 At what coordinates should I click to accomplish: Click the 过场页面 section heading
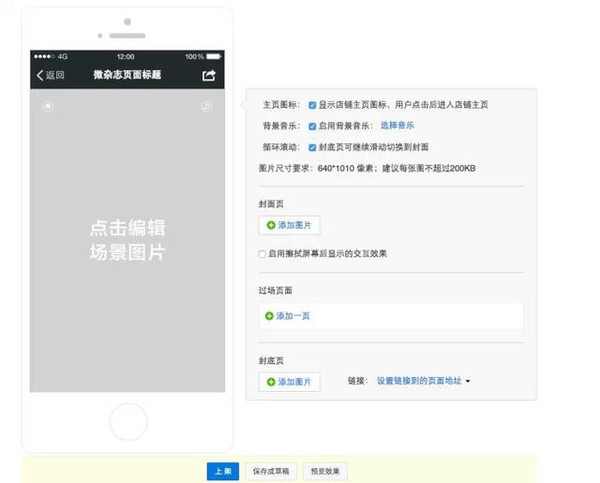click(x=275, y=290)
